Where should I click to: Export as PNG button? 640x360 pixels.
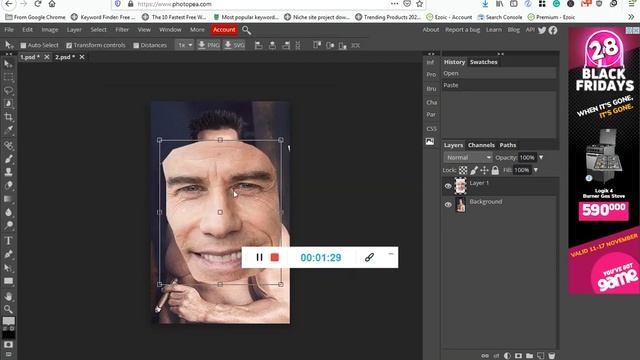coord(209,45)
